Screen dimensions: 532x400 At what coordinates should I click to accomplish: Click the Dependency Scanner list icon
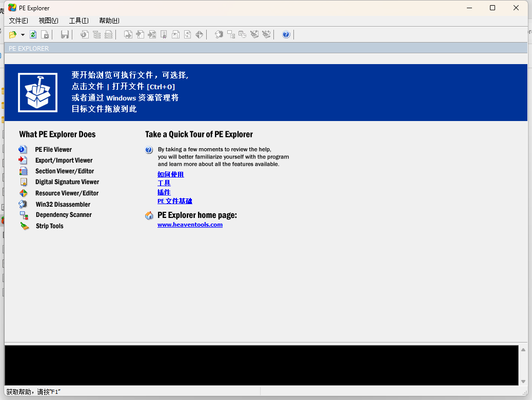click(x=24, y=215)
